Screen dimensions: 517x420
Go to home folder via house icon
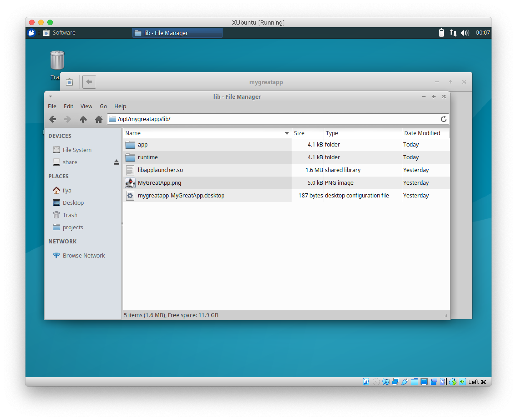99,119
